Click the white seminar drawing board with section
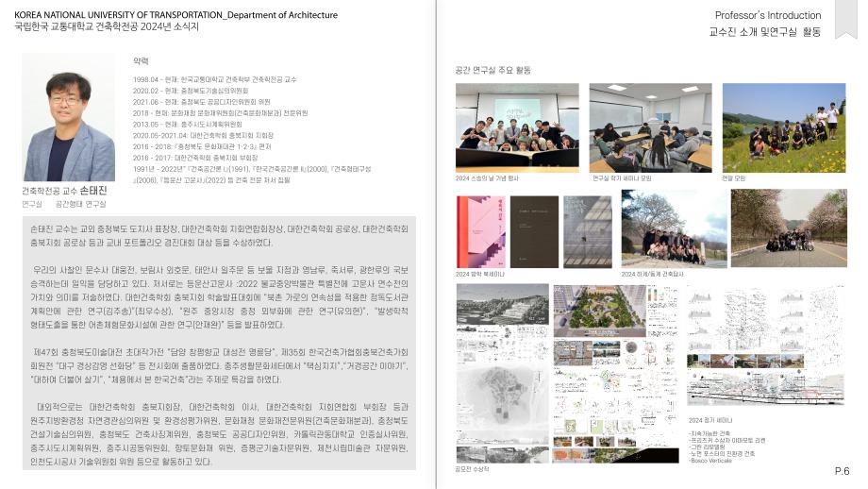The image size is (868, 489). coord(766,346)
